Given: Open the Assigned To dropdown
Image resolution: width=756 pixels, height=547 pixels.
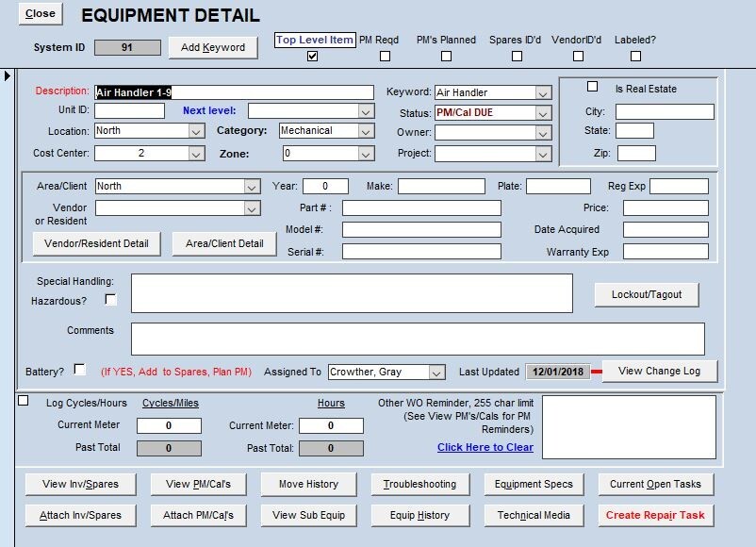Looking at the screenshot, I should (438, 372).
